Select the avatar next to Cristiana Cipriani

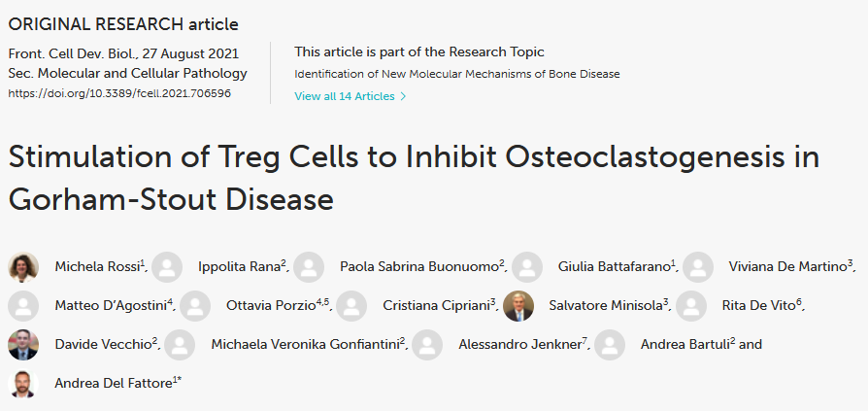tap(351, 306)
